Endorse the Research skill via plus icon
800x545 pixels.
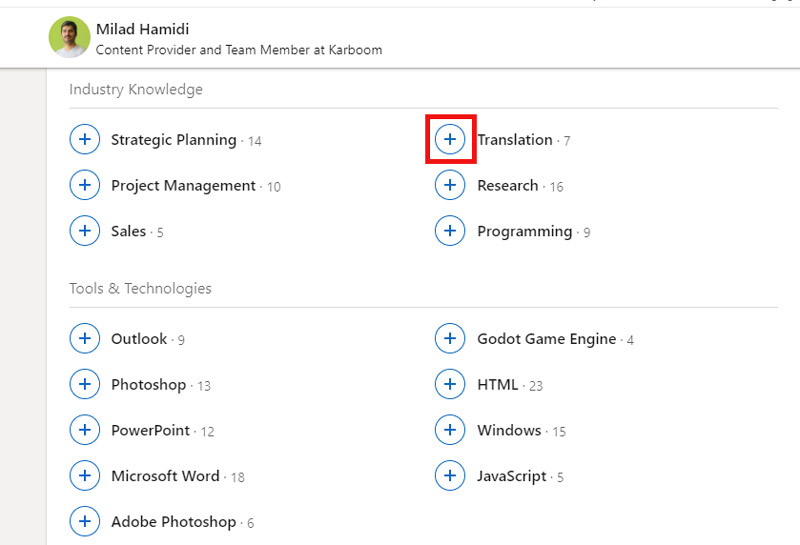click(x=450, y=185)
